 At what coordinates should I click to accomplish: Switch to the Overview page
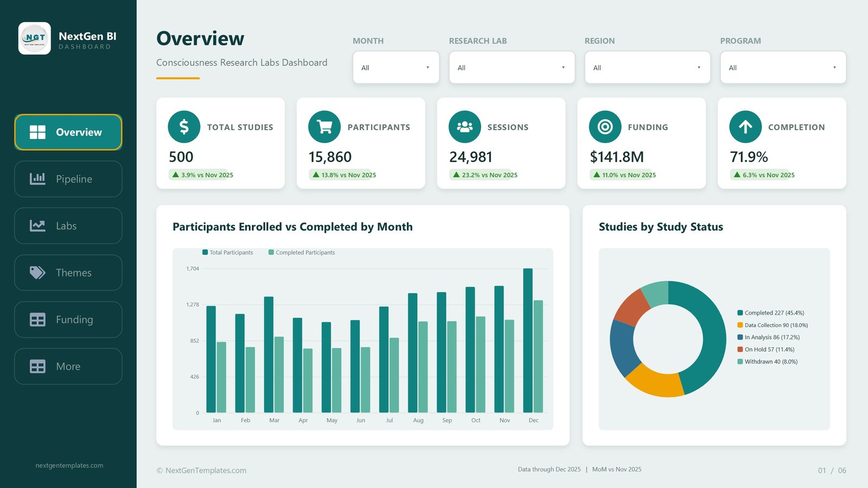pyautogui.click(x=68, y=132)
